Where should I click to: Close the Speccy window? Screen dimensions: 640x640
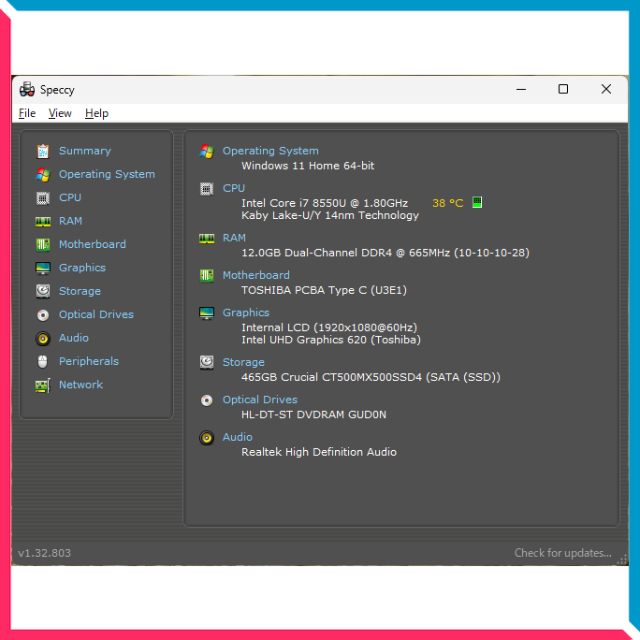(606, 89)
